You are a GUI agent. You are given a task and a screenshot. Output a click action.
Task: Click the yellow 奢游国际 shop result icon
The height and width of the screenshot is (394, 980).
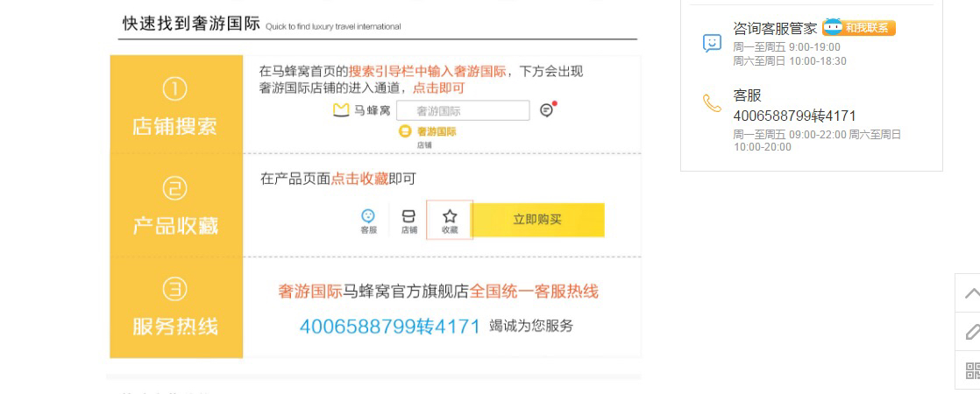point(405,131)
